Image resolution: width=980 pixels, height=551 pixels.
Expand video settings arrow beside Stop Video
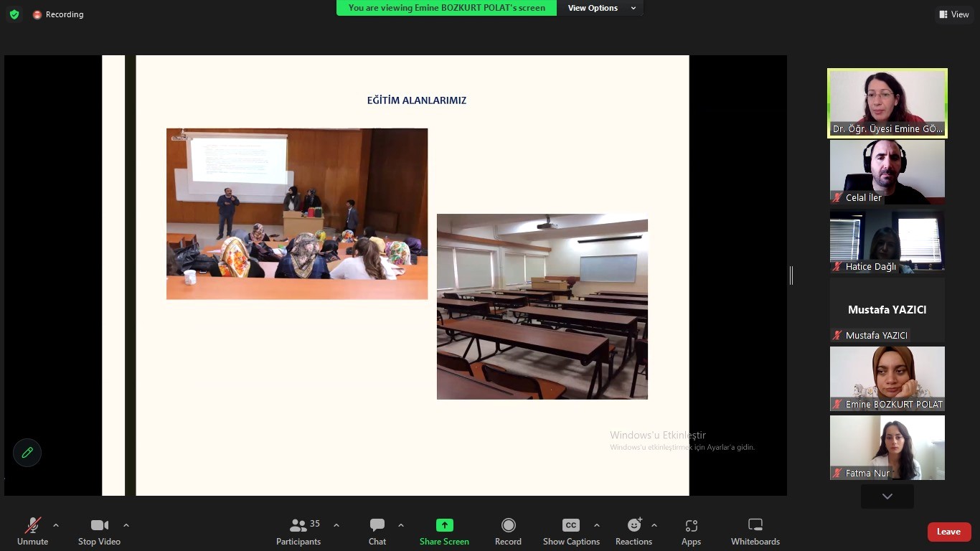click(126, 525)
